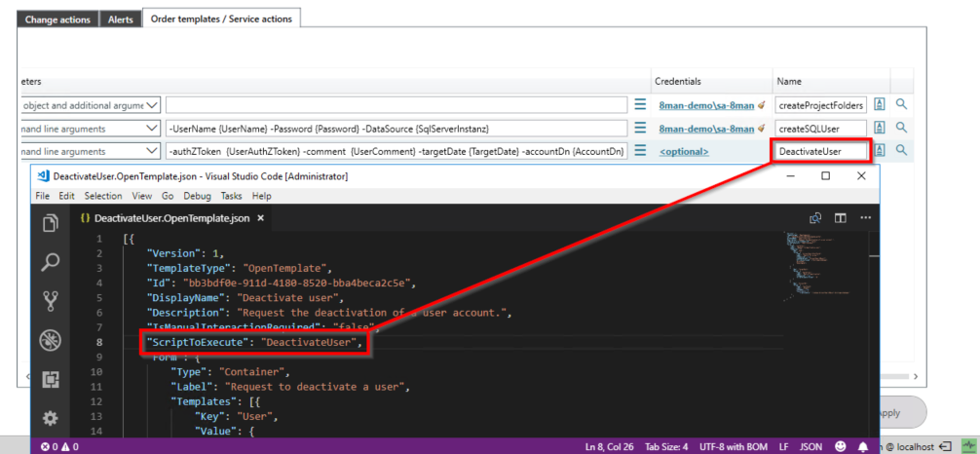Expand the 'object and additional arguments' dropdown
The image size is (980, 454).
151,104
